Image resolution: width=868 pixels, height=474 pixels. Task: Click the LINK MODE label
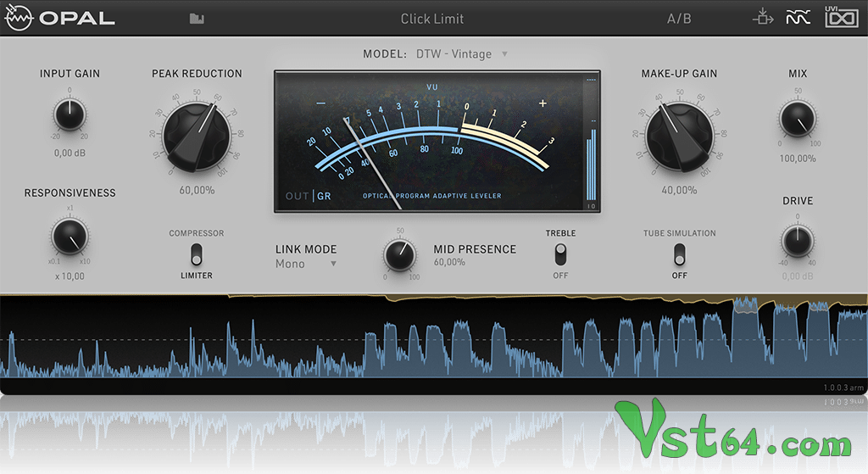[306, 249]
